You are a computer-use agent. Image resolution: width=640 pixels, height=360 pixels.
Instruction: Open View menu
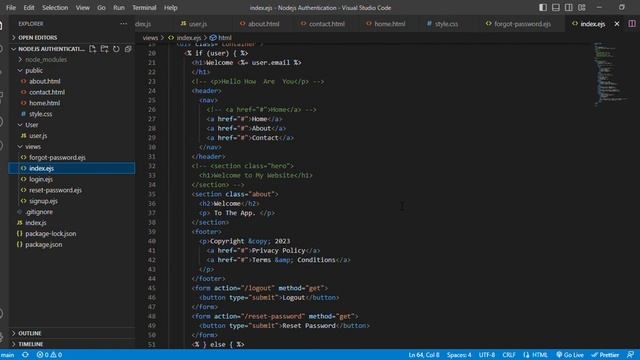(82, 7)
